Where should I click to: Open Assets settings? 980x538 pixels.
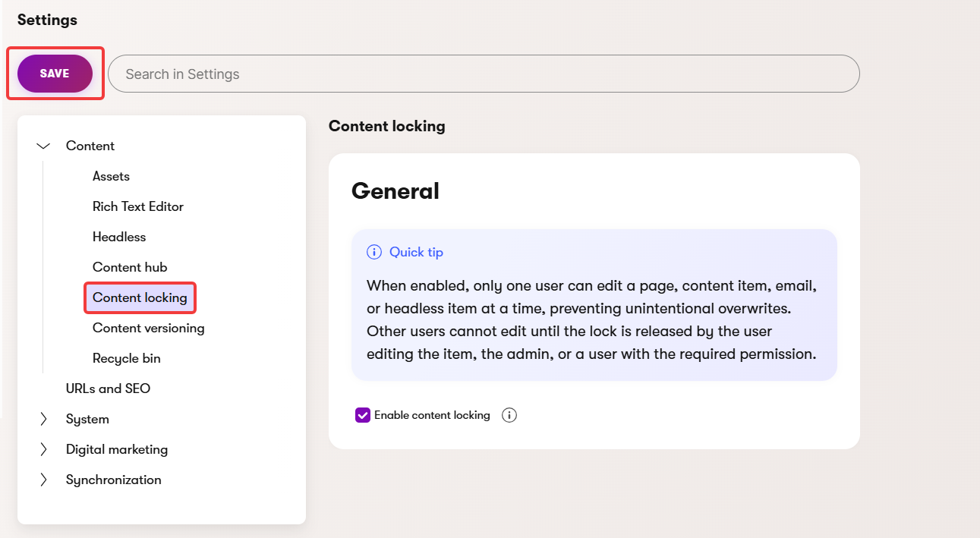tap(111, 176)
